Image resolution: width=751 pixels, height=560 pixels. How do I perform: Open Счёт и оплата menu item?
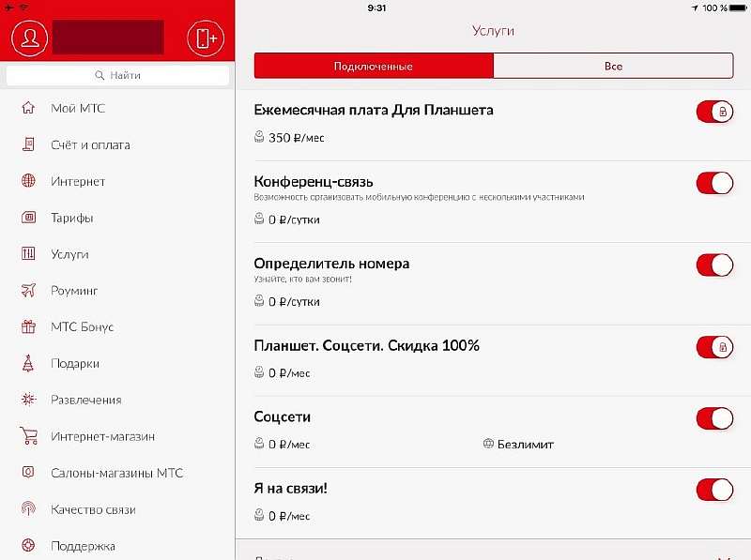point(90,144)
